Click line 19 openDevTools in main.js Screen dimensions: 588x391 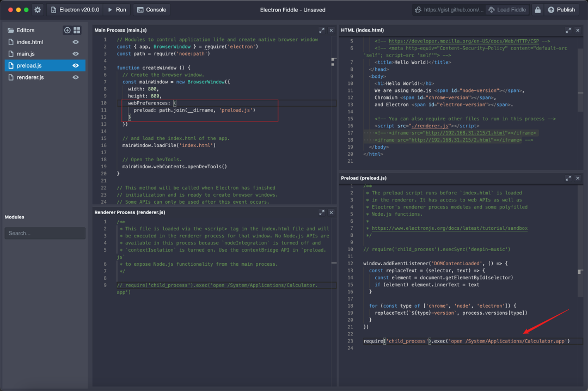click(x=174, y=167)
